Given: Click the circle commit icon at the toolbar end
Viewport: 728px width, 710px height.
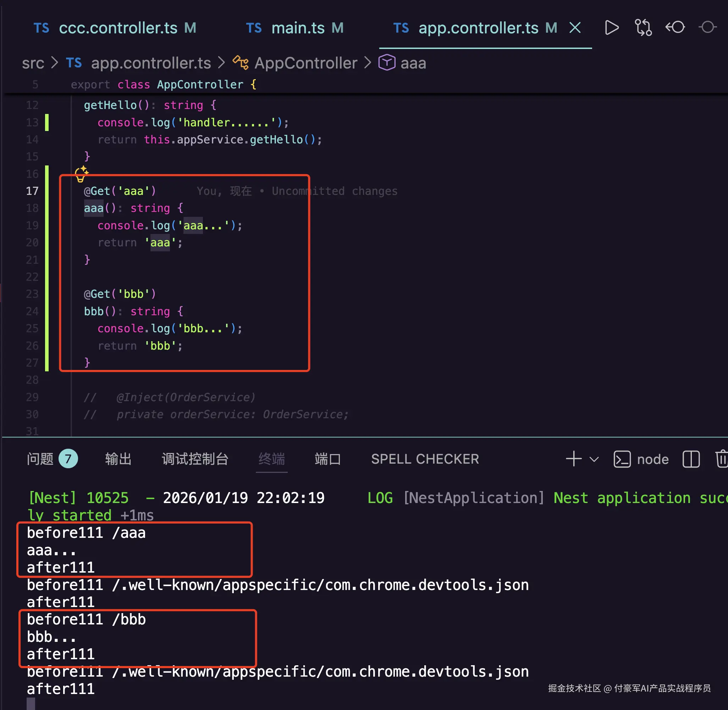Looking at the screenshot, I should 707,27.
